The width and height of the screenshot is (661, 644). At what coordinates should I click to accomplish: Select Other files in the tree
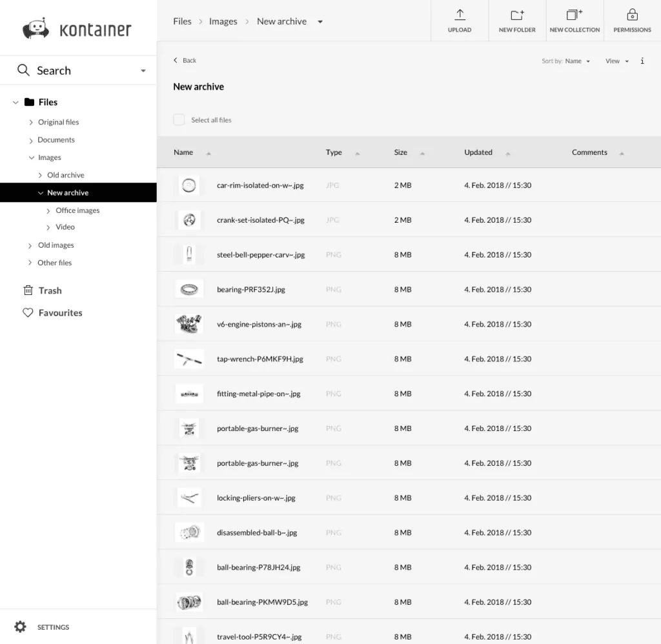click(x=54, y=263)
